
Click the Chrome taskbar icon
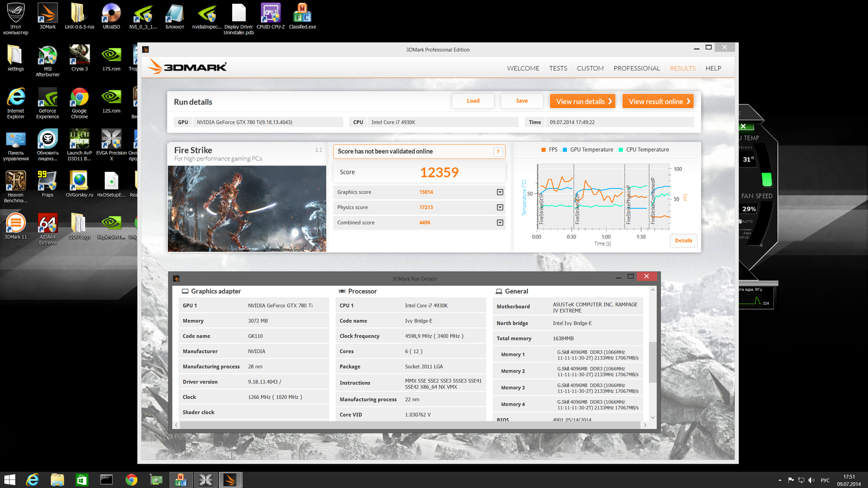pyautogui.click(x=131, y=480)
